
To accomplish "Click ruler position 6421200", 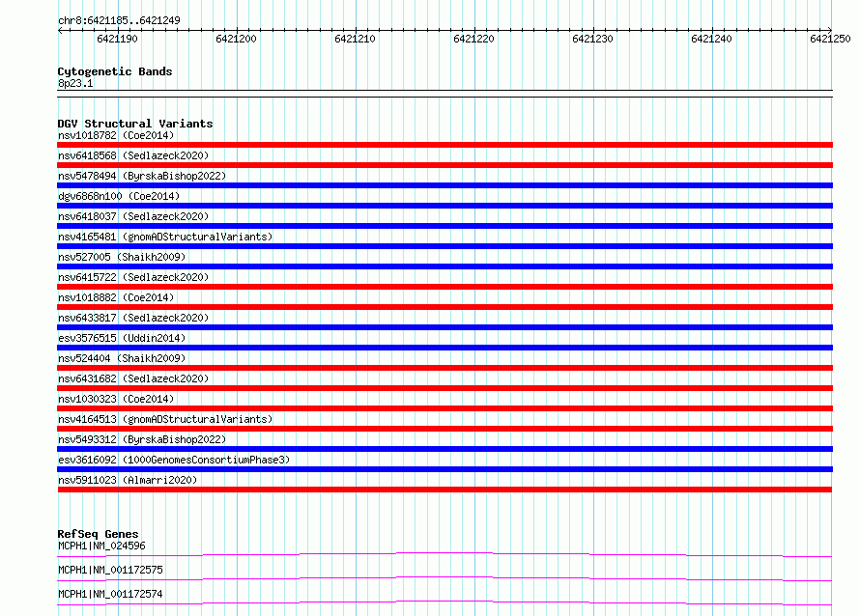I will coord(236,39).
